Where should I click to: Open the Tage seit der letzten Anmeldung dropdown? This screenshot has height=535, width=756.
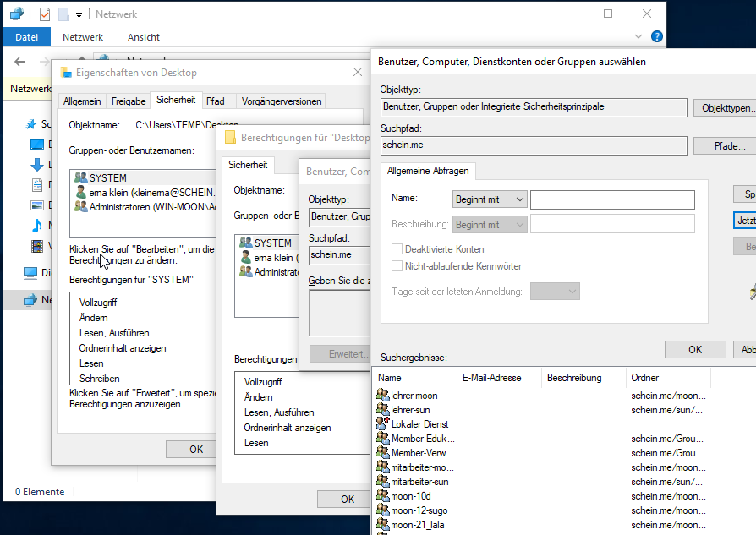555,292
